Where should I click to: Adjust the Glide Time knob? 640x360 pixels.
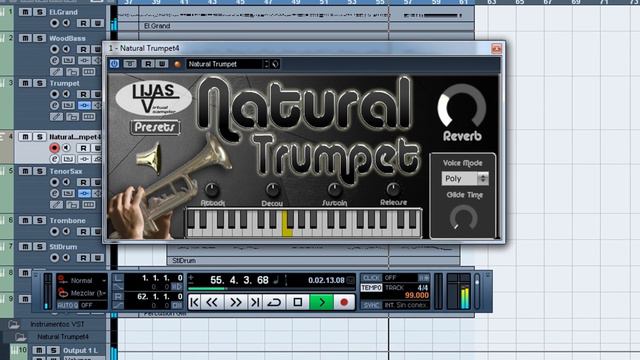coord(463,218)
